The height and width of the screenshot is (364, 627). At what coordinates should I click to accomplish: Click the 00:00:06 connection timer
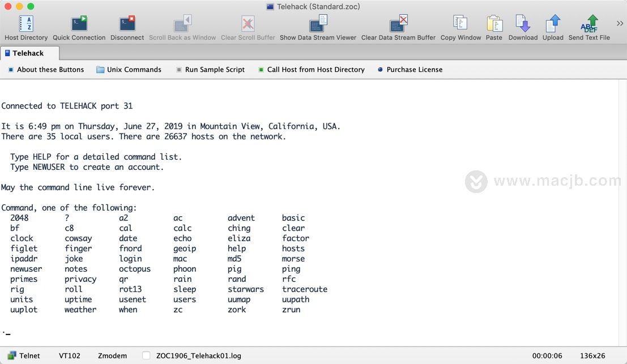pyautogui.click(x=547, y=356)
